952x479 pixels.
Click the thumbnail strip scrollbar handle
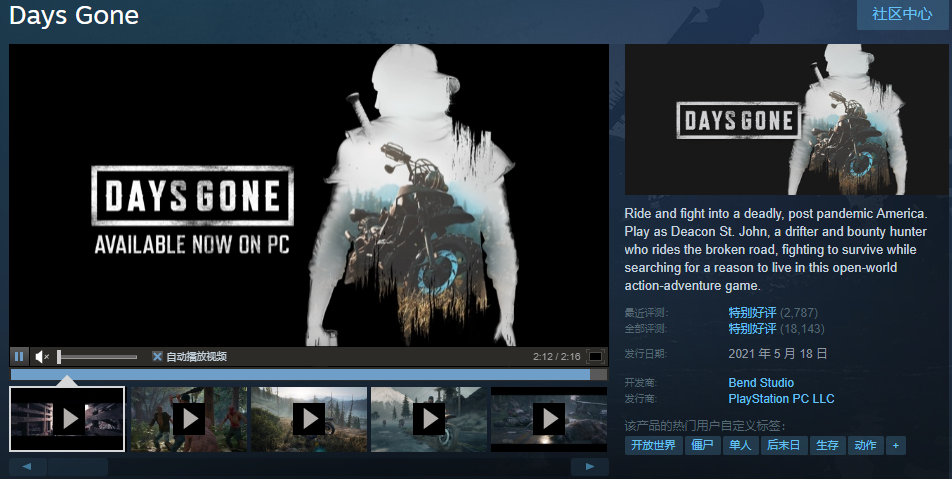tap(78, 467)
